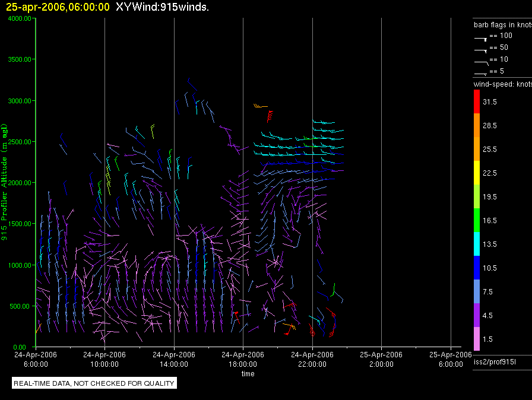Click the 1500.00 altitude axis label
Image resolution: width=532 pixels, height=400 pixels.
coord(20,224)
